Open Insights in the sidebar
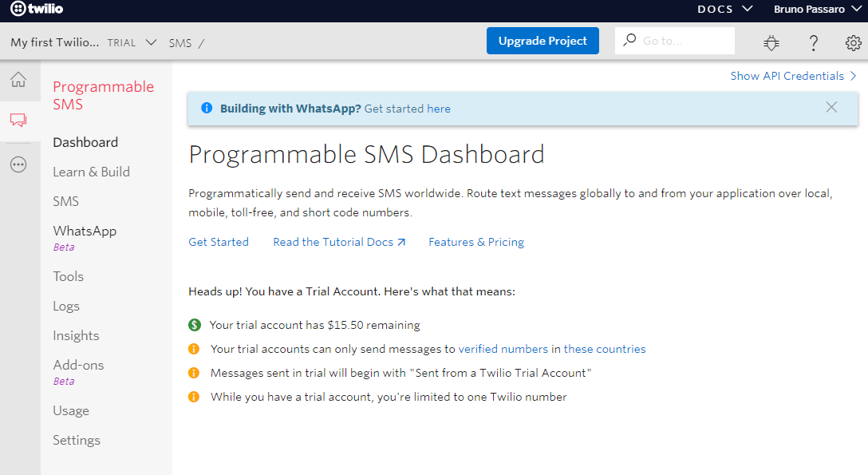This screenshot has height=475, width=868. click(76, 335)
